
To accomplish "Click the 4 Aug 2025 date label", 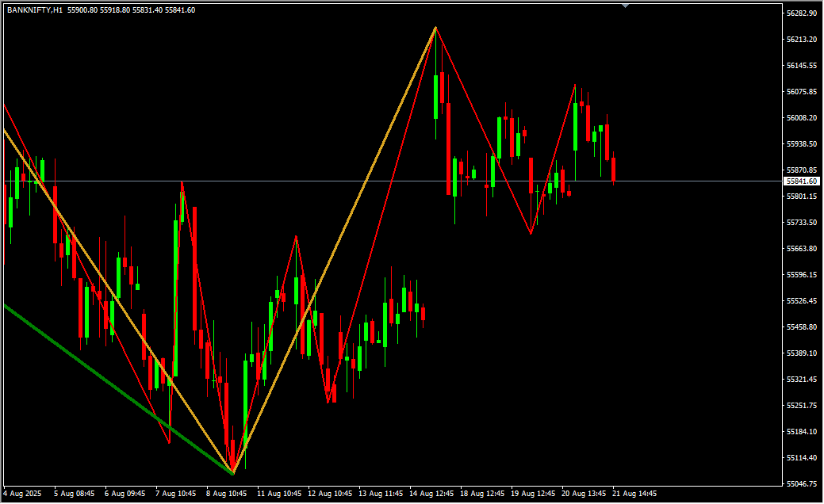I will pos(24,494).
